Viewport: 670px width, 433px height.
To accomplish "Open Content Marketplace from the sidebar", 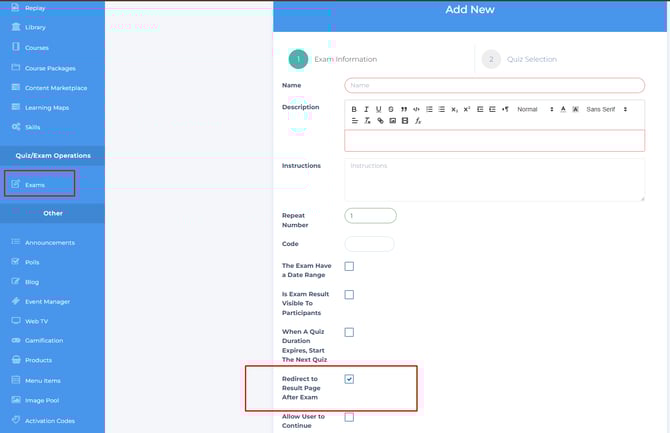I will click(55, 88).
